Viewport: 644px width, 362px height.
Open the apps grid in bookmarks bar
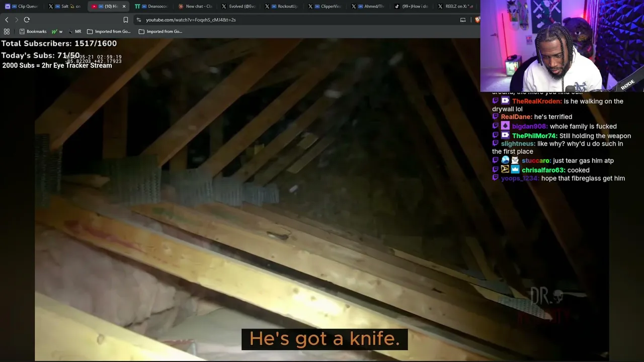coord(7,31)
